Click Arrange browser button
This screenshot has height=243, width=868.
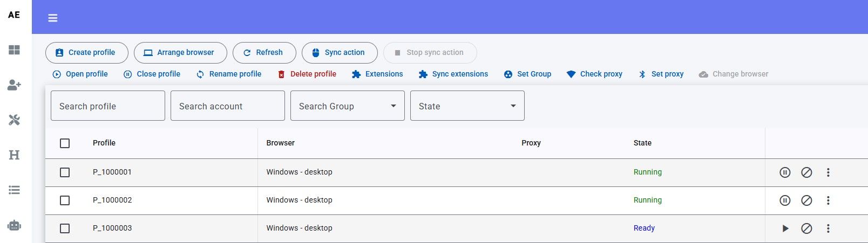[x=180, y=53]
